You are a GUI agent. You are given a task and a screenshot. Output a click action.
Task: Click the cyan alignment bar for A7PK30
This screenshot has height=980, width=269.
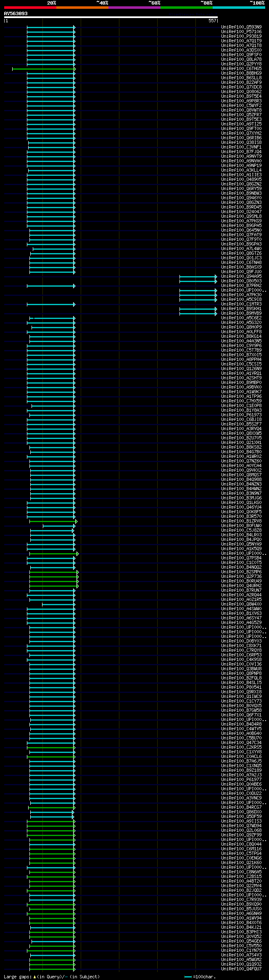[198, 295]
